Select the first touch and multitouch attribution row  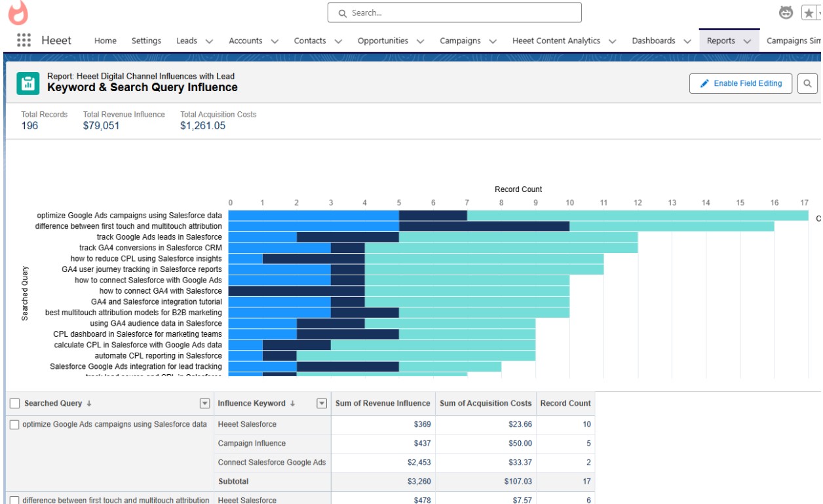(14, 501)
